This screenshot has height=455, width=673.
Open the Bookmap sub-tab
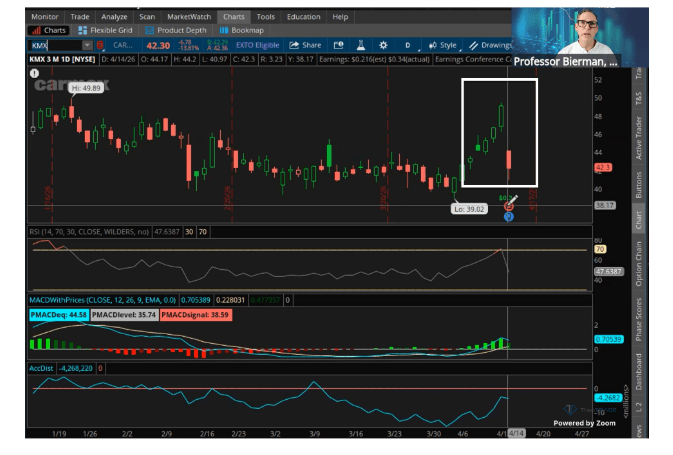coord(242,30)
